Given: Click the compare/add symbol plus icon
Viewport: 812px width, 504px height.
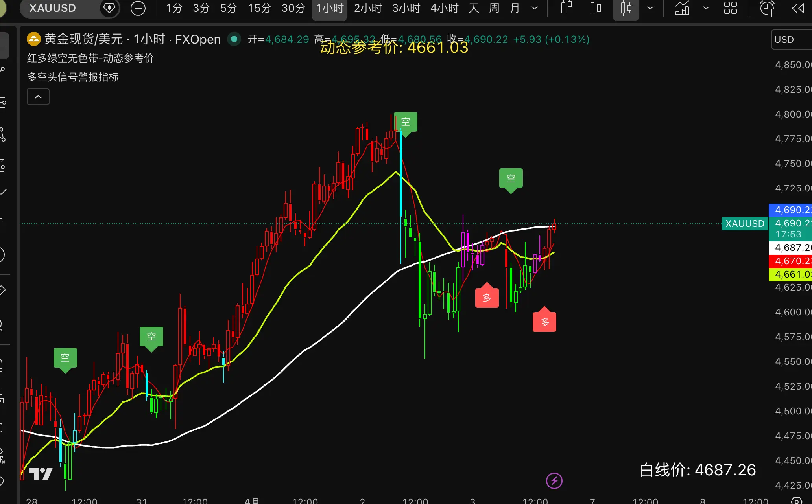Looking at the screenshot, I should (138, 8).
